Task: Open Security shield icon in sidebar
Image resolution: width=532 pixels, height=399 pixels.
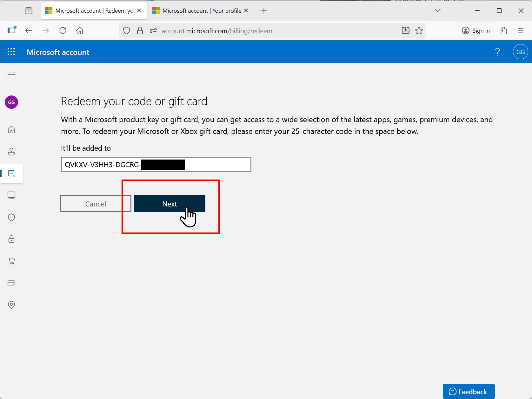Action: point(11,217)
